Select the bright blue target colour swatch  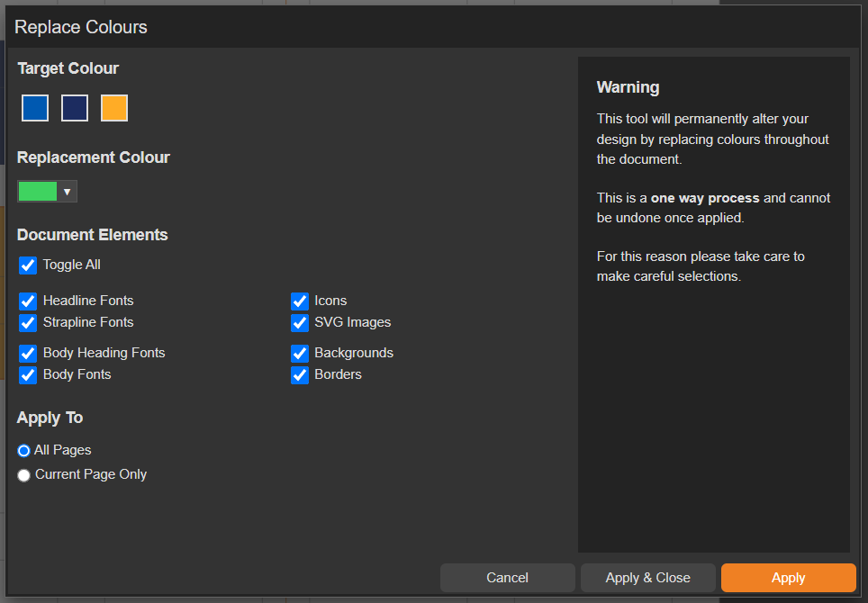[35, 108]
